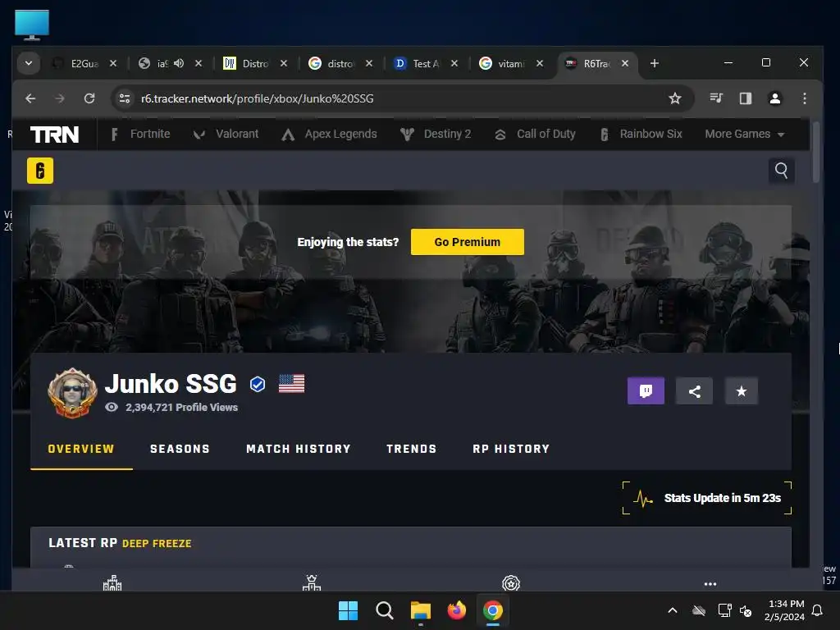Favorite this profile with the star button
Viewport: 840px width, 630px height.
pyautogui.click(x=742, y=391)
